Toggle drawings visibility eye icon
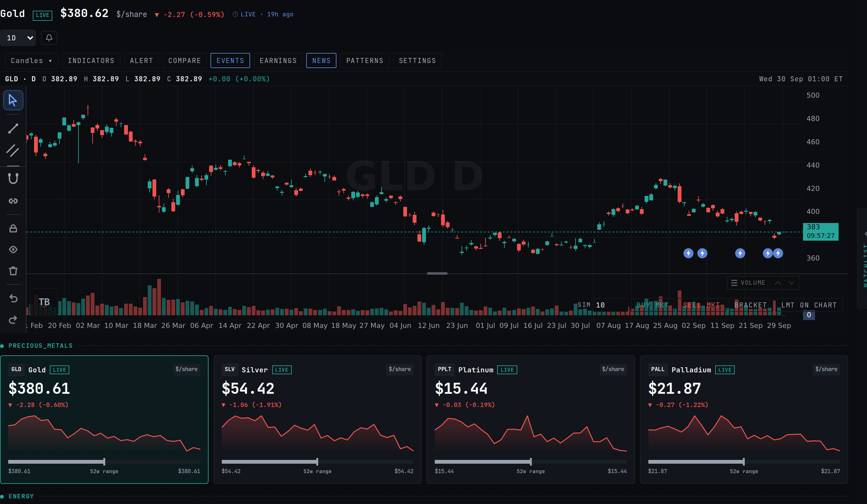Screen dimensions: 867x504 (13, 249)
